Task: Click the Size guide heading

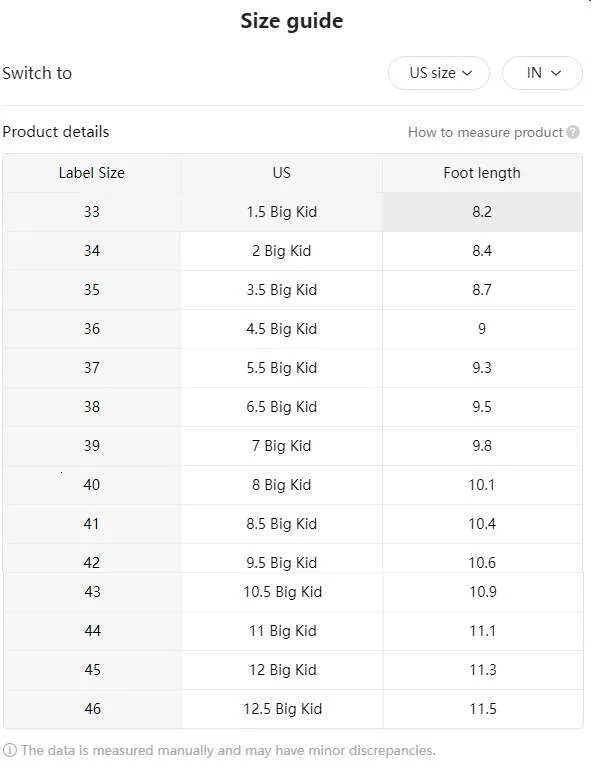Action: [292, 21]
